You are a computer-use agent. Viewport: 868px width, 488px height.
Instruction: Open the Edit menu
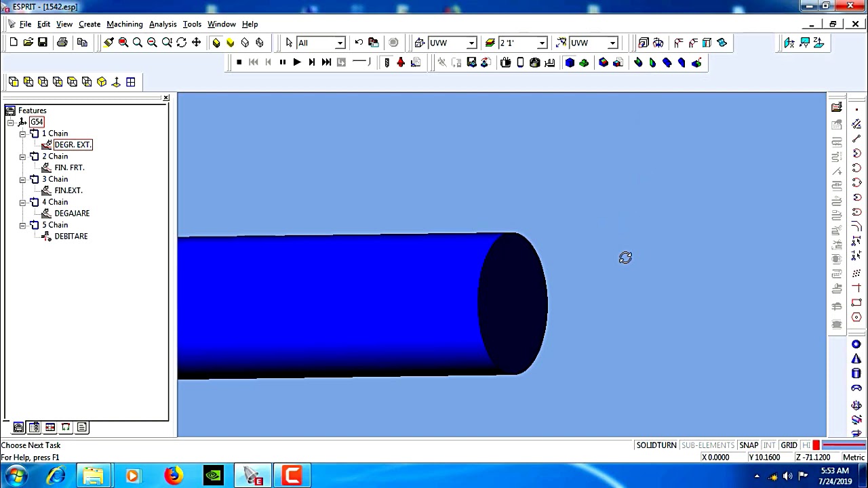click(x=43, y=24)
